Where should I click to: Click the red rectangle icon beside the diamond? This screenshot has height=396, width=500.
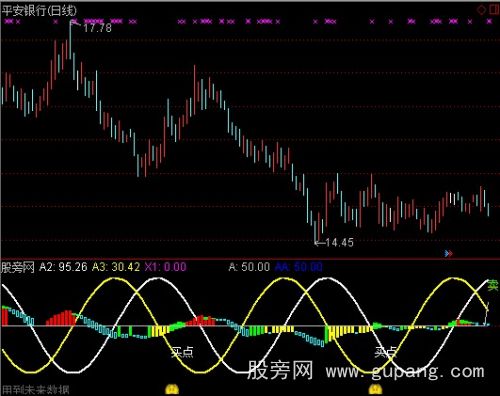tap(494, 10)
